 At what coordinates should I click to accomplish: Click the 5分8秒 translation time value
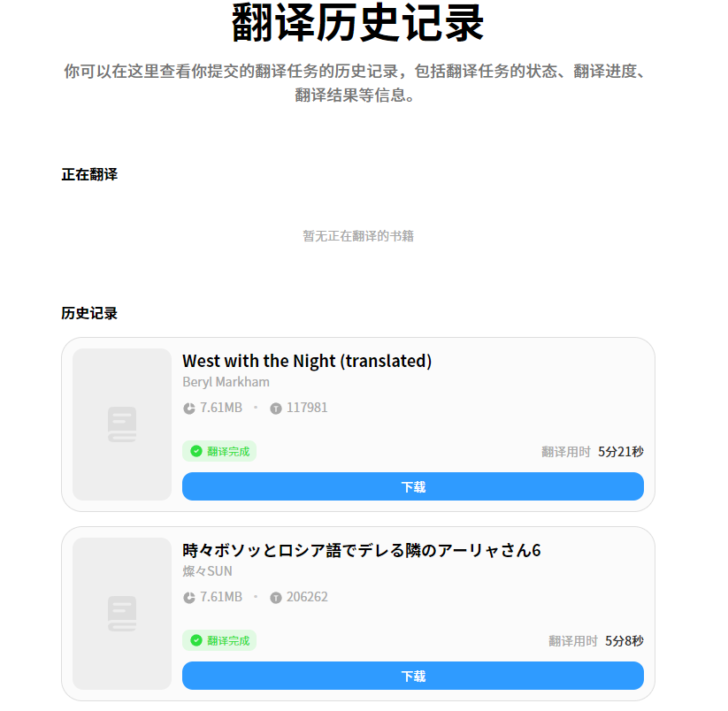(x=624, y=641)
